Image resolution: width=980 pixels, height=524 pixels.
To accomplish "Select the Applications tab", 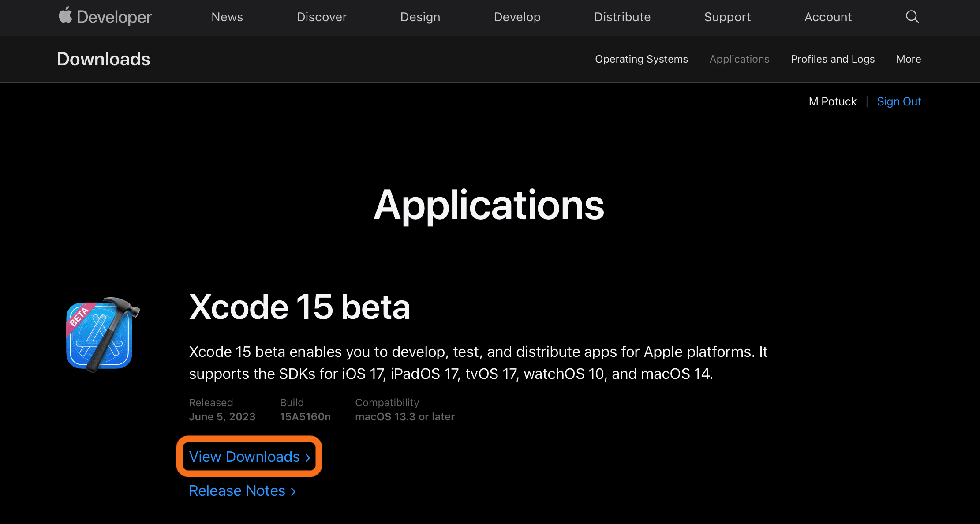I will click(739, 59).
